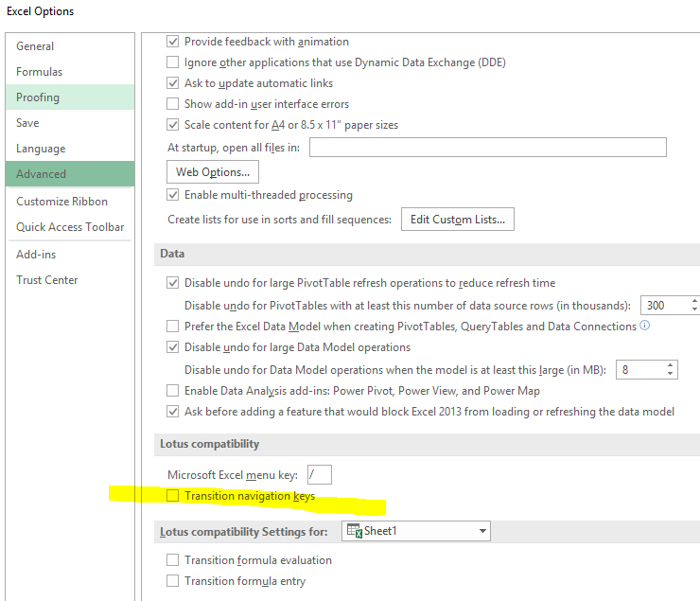
Task: Enable Transition navigation keys checkbox
Action: 173,496
